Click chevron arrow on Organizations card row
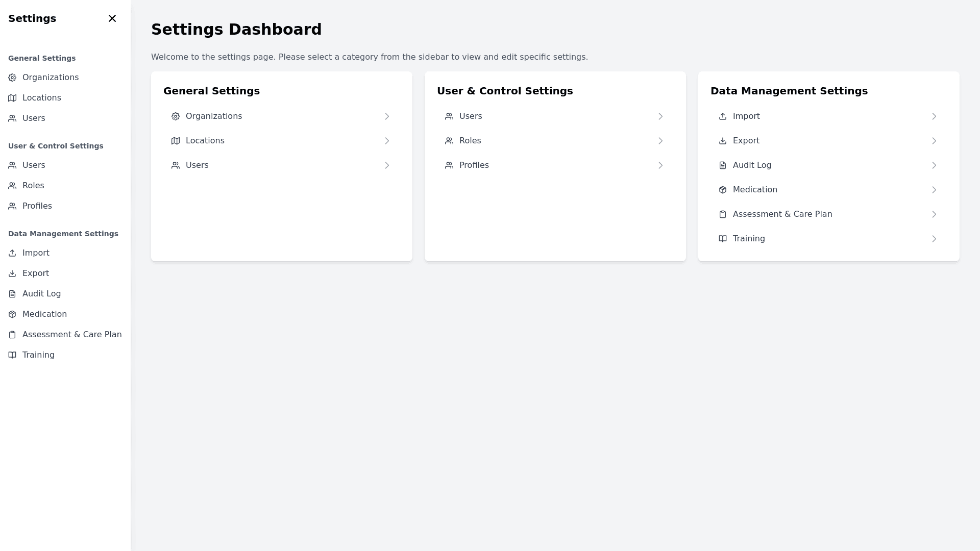Screen dimensions: 980x551 click(x=387, y=116)
